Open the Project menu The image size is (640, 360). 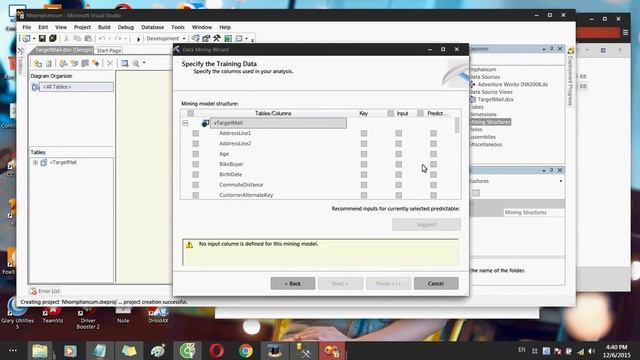[82, 27]
